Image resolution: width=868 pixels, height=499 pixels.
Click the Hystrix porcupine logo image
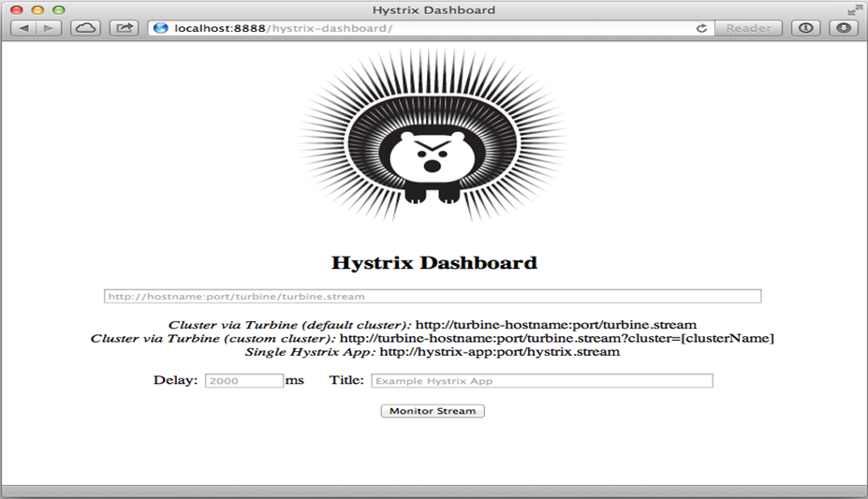coord(433,135)
